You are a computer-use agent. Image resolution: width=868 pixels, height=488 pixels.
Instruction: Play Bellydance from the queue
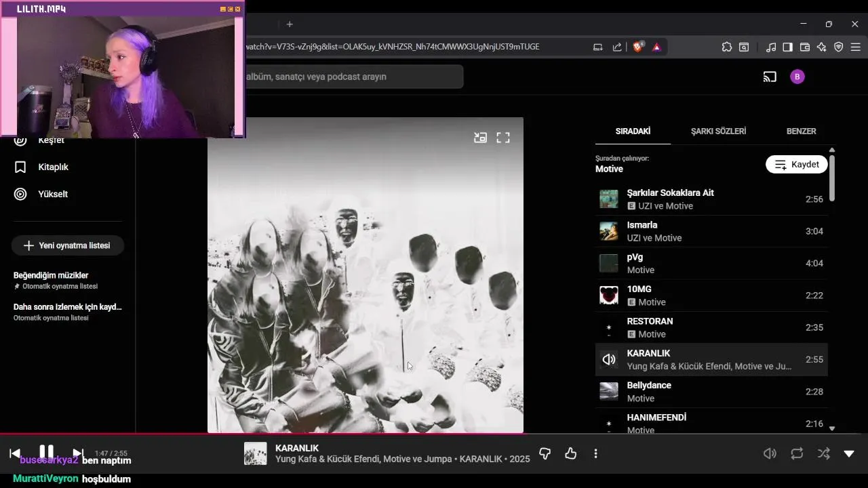711,392
